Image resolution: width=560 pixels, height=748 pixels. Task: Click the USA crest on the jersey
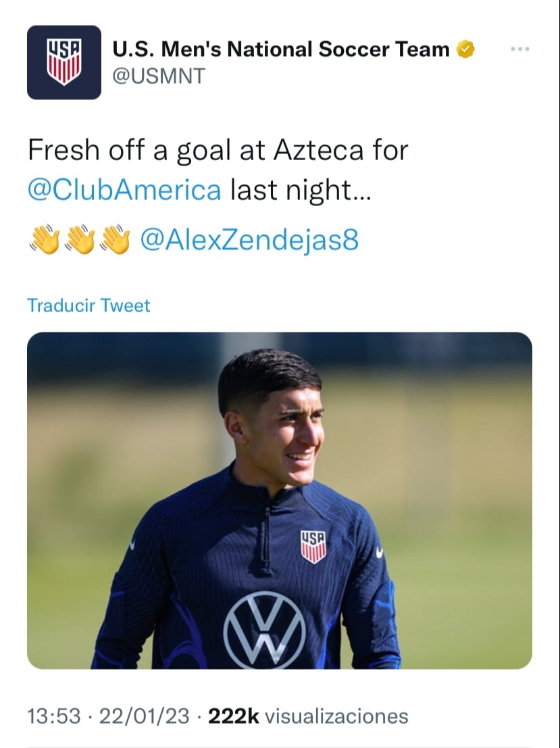[313, 546]
